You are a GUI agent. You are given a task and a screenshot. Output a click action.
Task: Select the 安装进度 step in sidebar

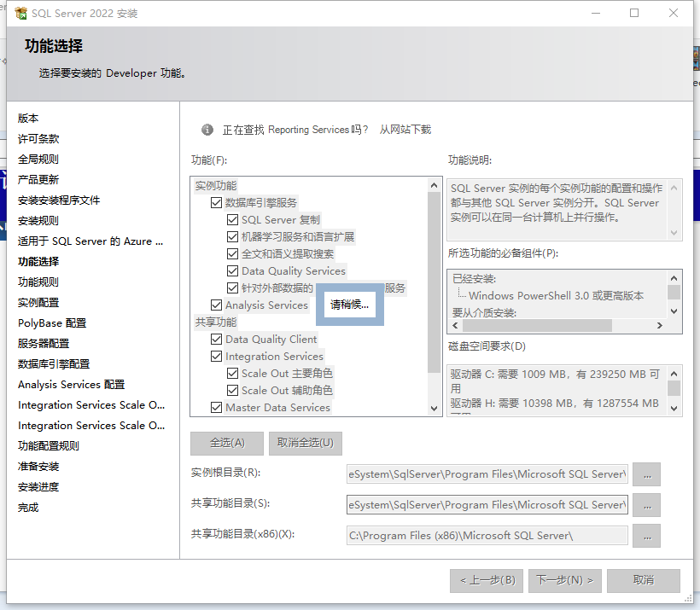(38, 487)
